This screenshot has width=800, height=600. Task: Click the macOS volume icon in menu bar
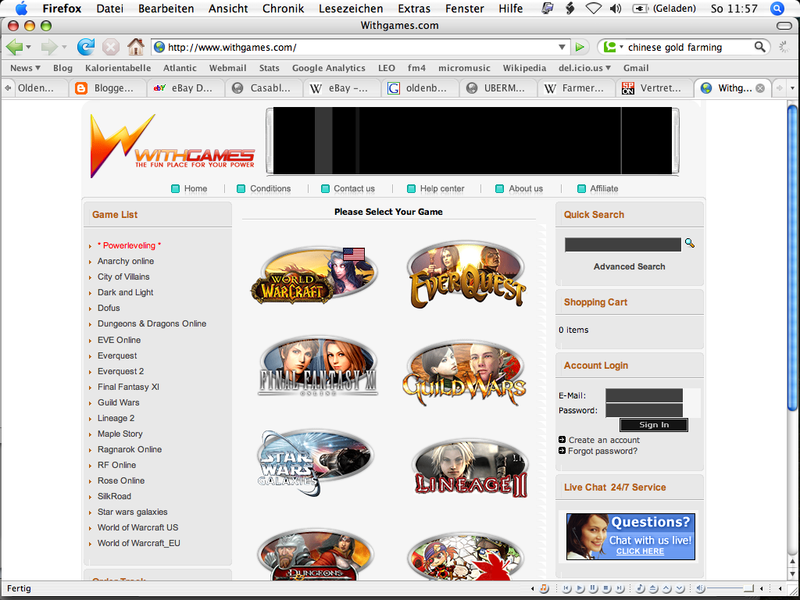pyautogui.click(x=616, y=9)
